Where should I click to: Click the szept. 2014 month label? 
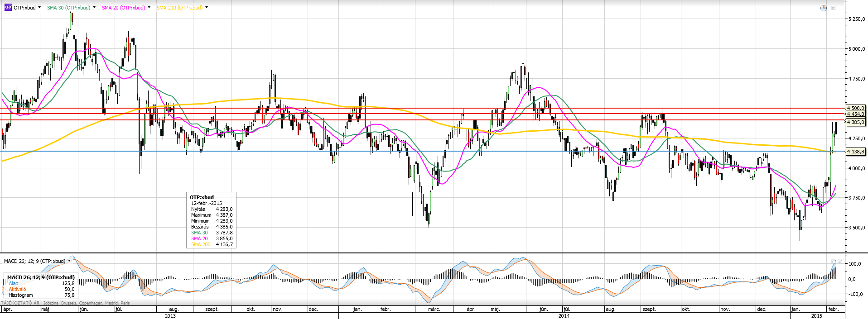pyautogui.click(x=649, y=309)
